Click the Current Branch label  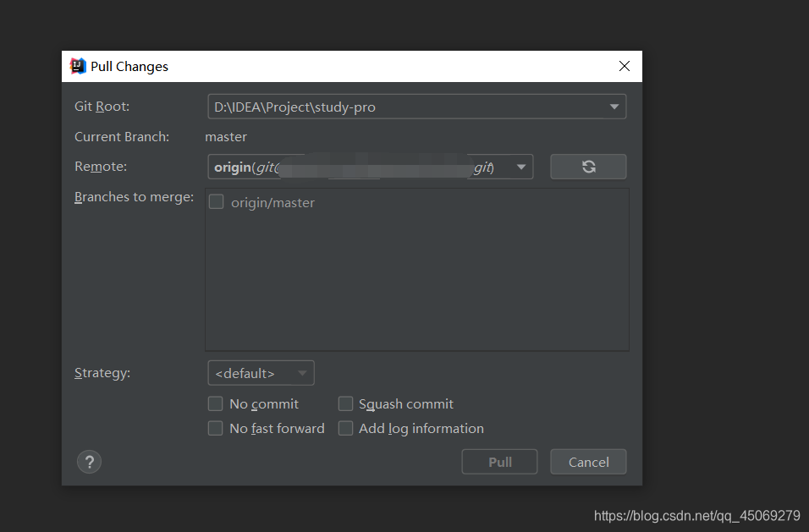122,137
